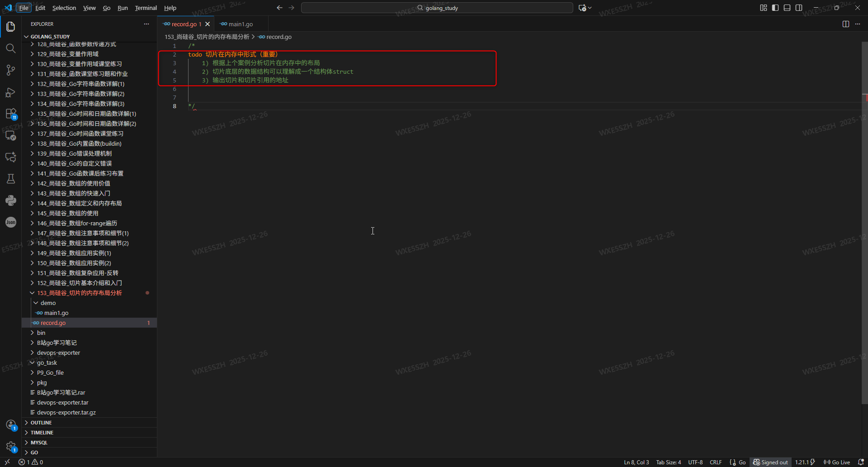Open the Selection menu
Viewport: 868px width, 467px height.
pos(64,8)
